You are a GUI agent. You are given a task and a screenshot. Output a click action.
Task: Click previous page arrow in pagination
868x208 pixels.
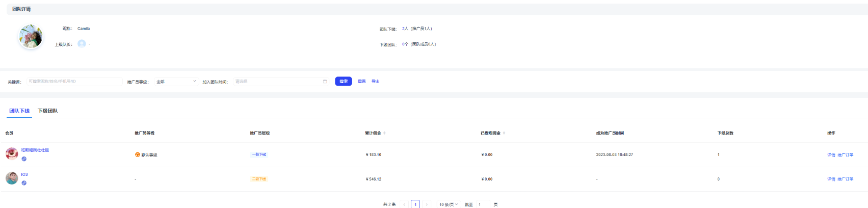[x=404, y=204]
